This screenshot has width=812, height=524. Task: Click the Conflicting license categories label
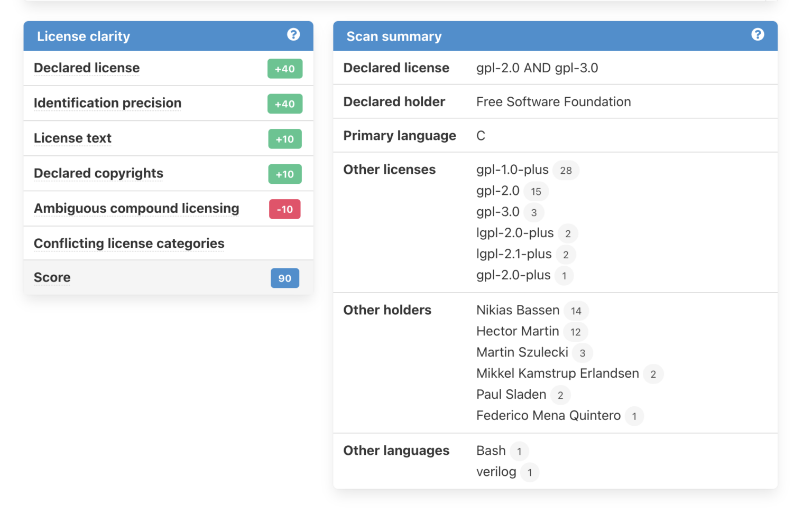(x=129, y=244)
